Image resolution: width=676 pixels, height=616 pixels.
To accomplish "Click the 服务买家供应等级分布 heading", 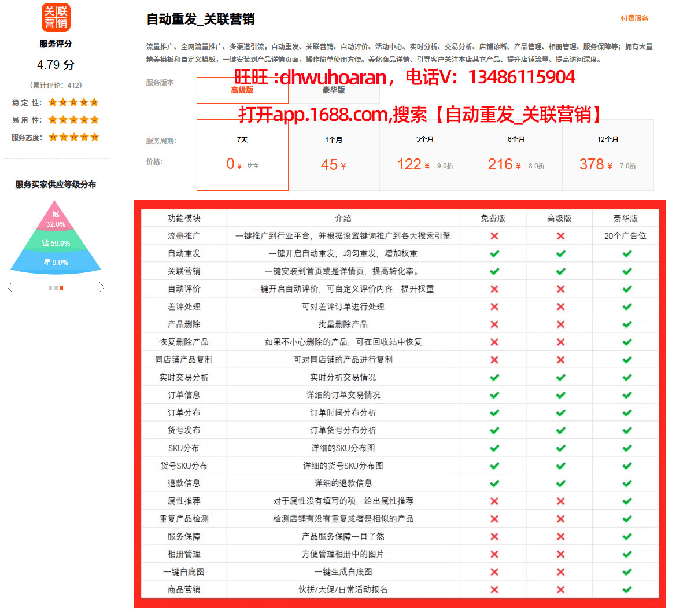I will [56, 185].
